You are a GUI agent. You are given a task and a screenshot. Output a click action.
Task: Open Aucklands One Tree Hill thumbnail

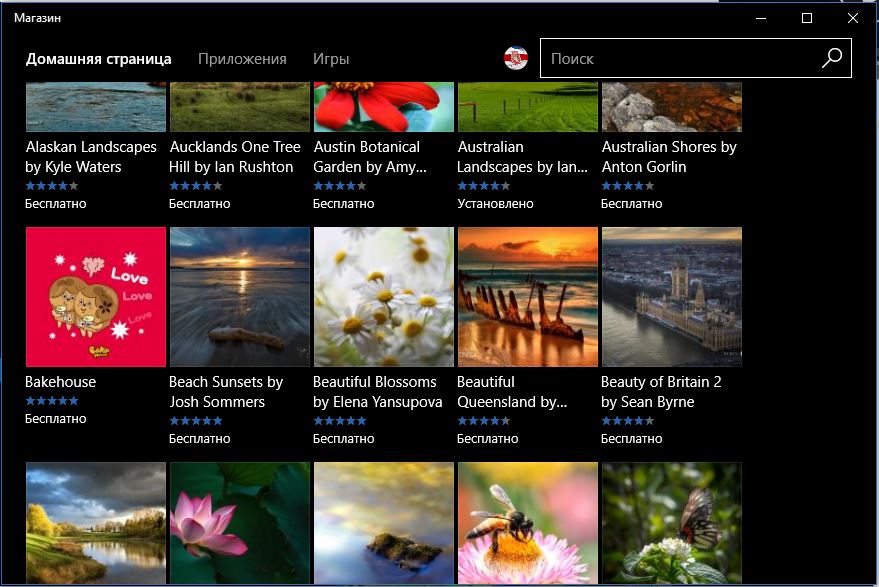(x=240, y=107)
